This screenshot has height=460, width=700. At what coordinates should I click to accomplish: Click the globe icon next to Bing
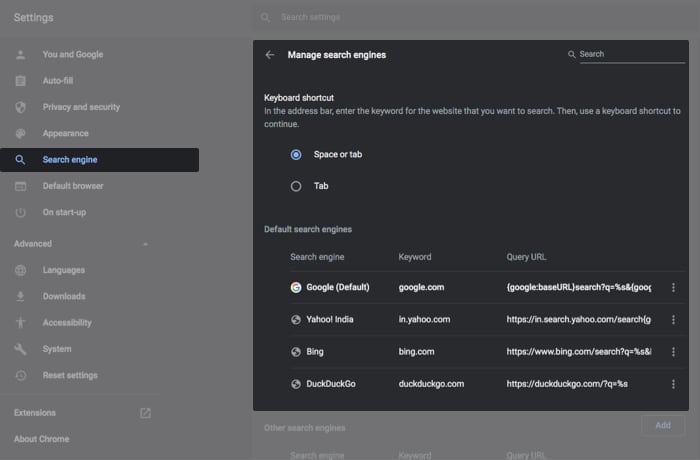coord(296,351)
